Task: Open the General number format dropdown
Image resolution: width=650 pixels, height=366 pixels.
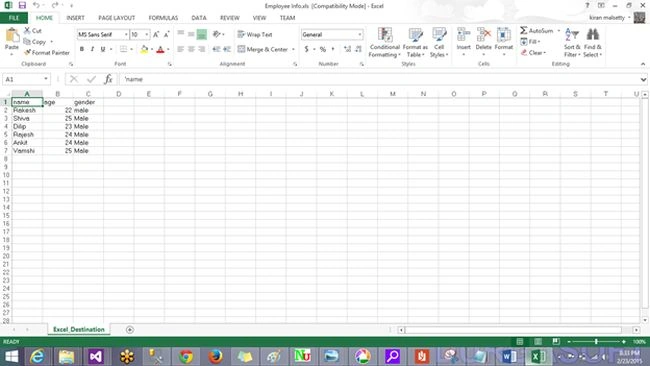Action: [359, 34]
